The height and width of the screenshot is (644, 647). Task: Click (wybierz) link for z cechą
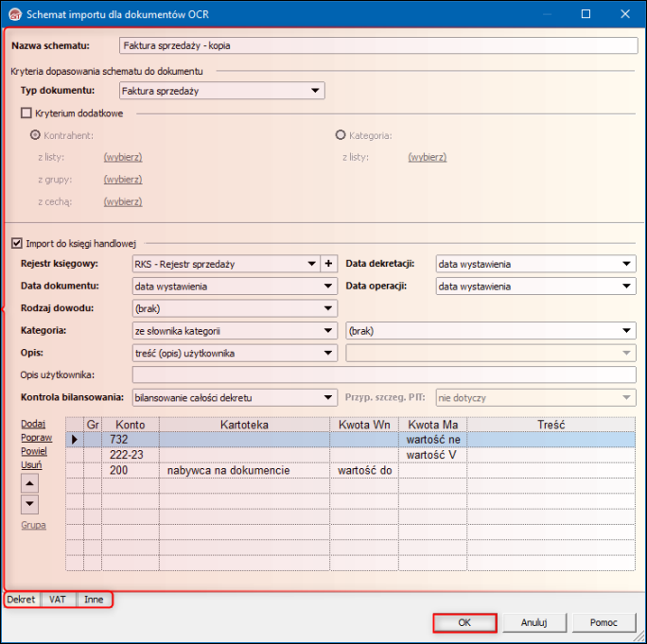click(123, 201)
